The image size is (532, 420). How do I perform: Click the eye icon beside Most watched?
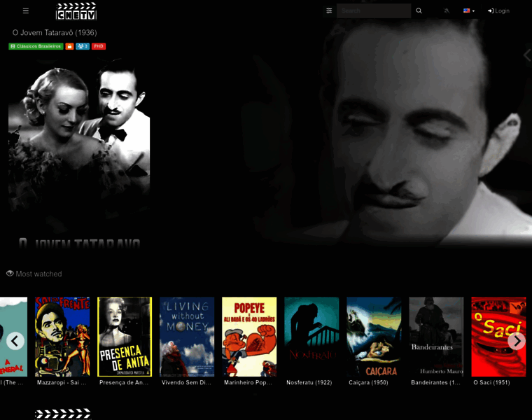click(x=10, y=274)
